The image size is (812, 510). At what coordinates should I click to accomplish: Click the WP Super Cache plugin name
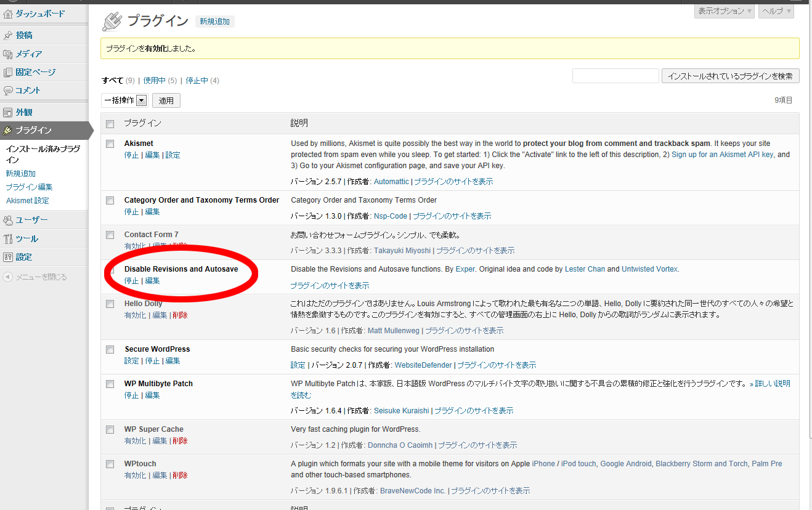tap(154, 429)
